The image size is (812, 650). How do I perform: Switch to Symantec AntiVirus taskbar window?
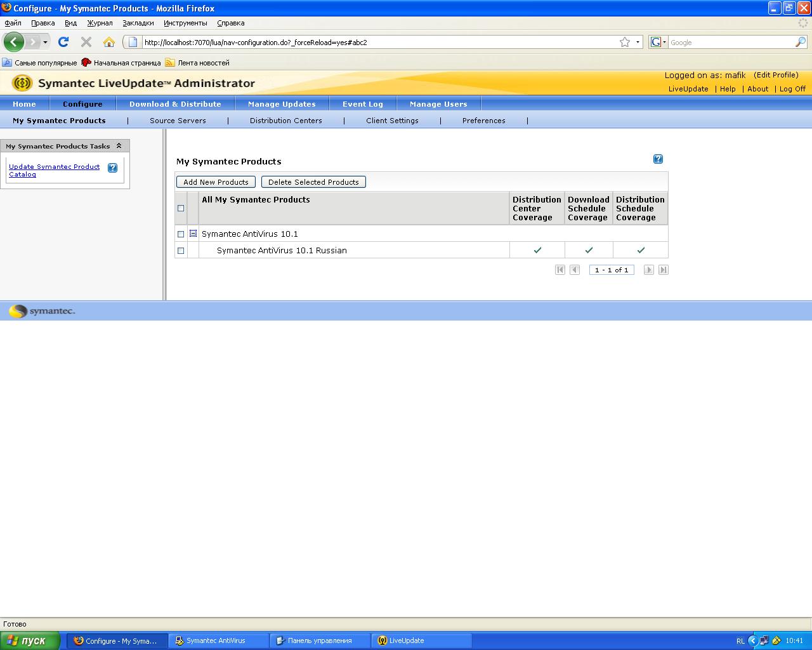pos(218,640)
